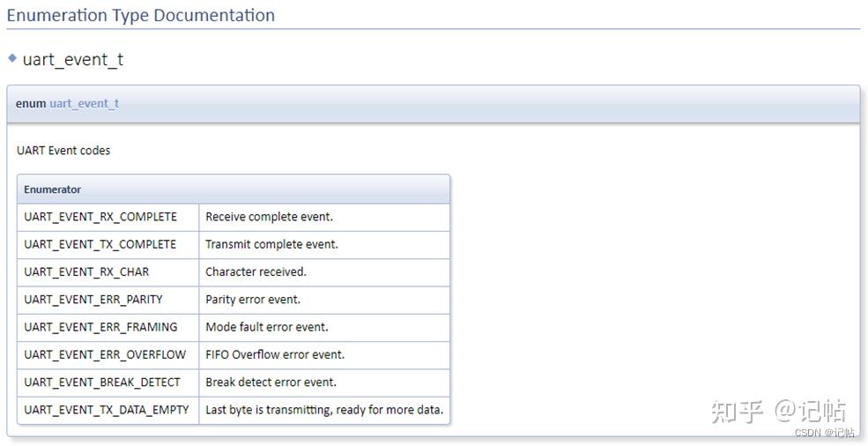Select UART_EVENT_RX_COMPLETE enumerator name
This screenshot has width=868, height=446.
(100, 217)
